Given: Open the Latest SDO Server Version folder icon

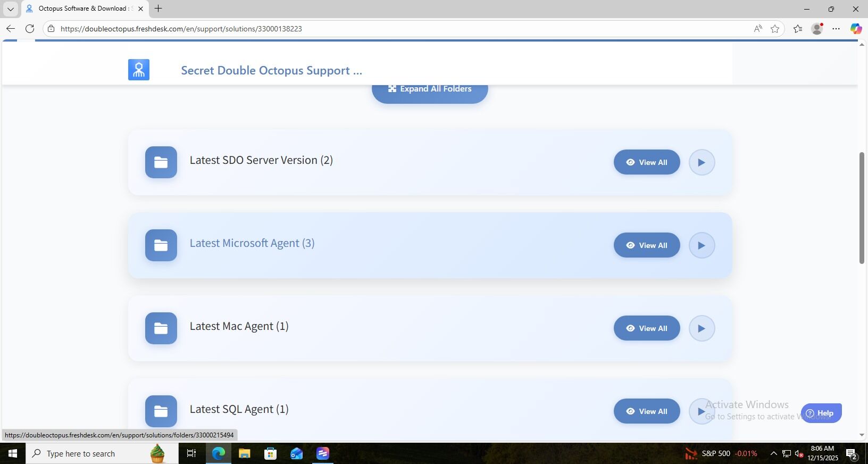Looking at the screenshot, I should click(x=161, y=162).
